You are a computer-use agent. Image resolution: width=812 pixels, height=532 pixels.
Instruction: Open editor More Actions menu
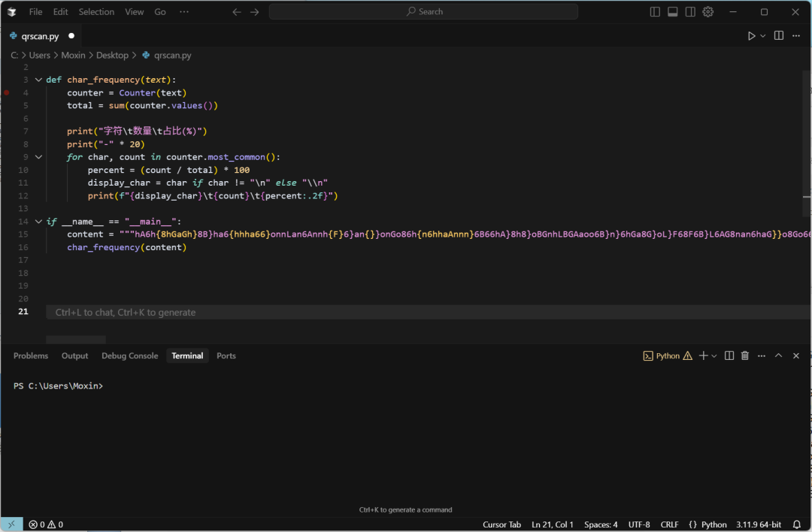[796, 36]
